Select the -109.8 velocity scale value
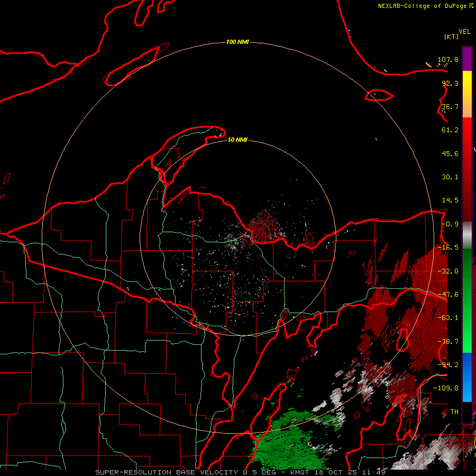Screen dimensions: 476x476 point(446,388)
